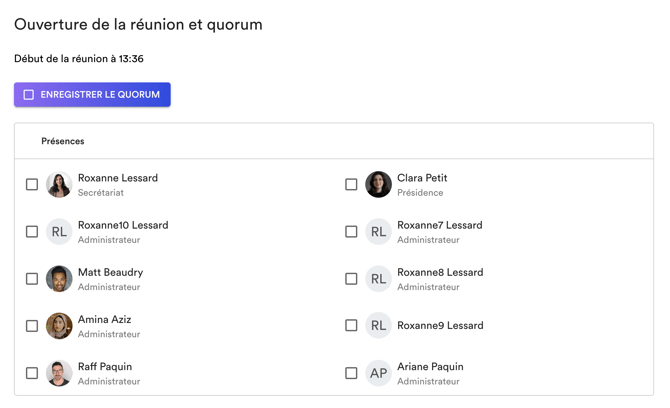Viewport: 670px width, 408px height.
Task: Toggle Amina Aziz's attendance checkbox
Action: point(32,326)
